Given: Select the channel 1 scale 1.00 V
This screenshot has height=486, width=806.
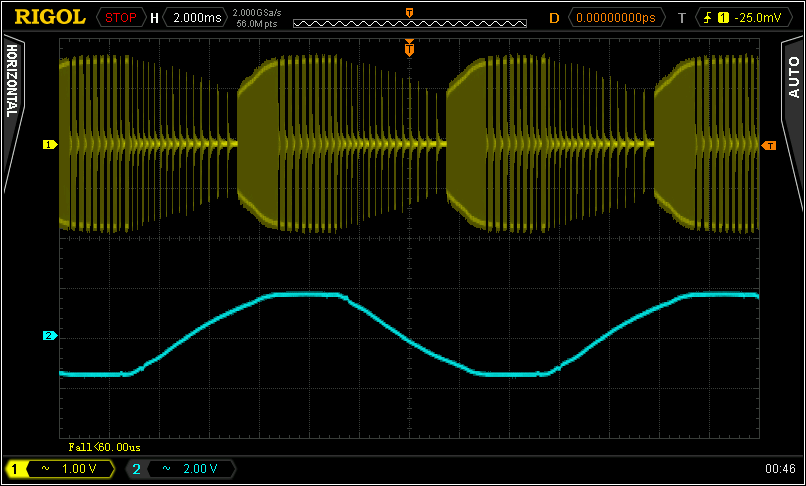Looking at the screenshot, I should coord(80,468).
